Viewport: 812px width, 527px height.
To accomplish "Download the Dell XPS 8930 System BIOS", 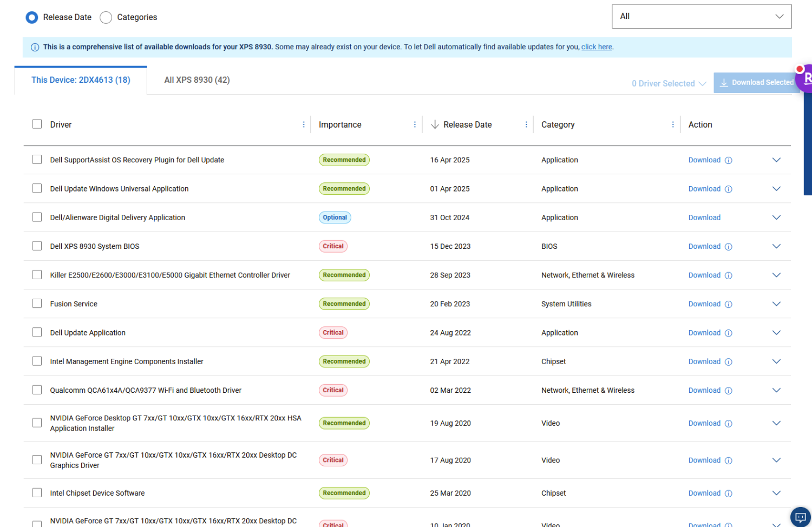I will (x=704, y=246).
